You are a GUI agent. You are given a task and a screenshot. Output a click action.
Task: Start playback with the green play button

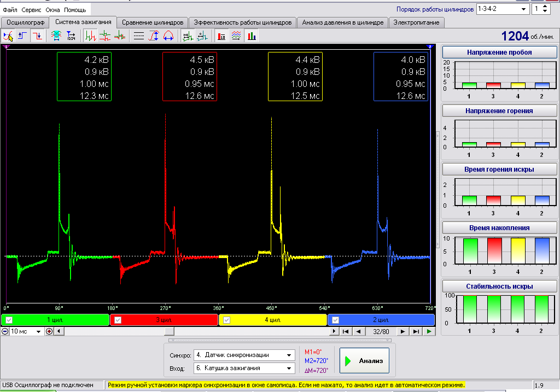click(429, 331)
